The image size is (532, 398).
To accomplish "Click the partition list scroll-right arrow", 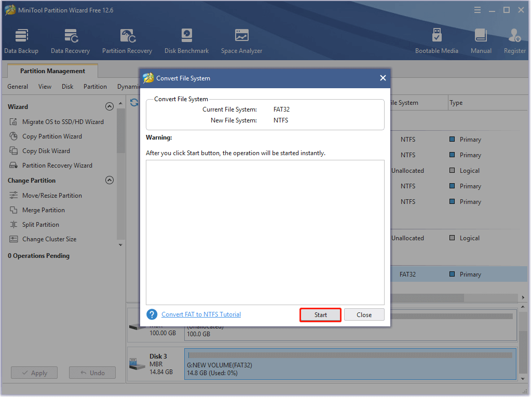I will click(524, 298).
